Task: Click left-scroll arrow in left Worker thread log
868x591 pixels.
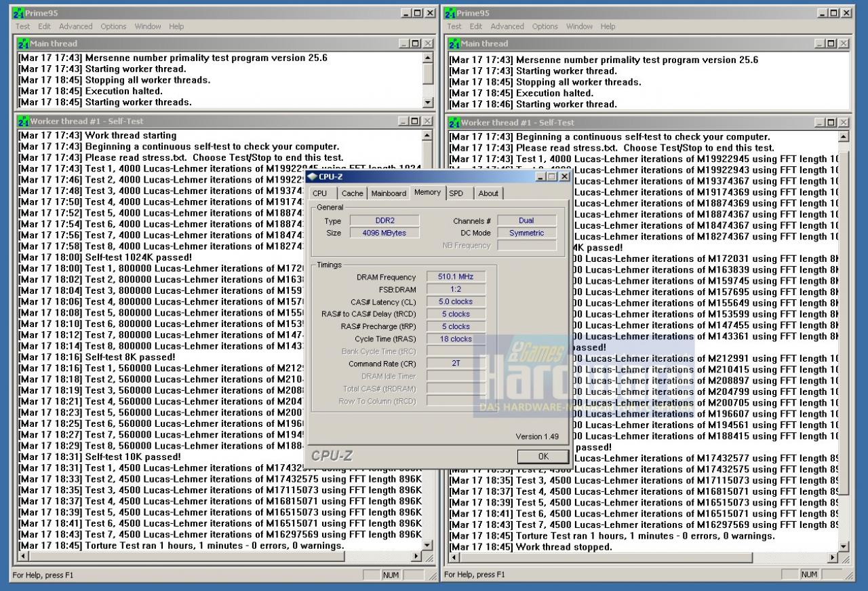Action: [22, 556]
